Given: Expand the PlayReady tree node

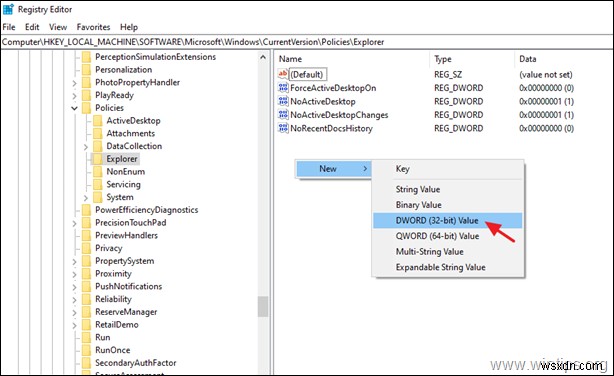Looking at the screenshot, I should (74, 96).
